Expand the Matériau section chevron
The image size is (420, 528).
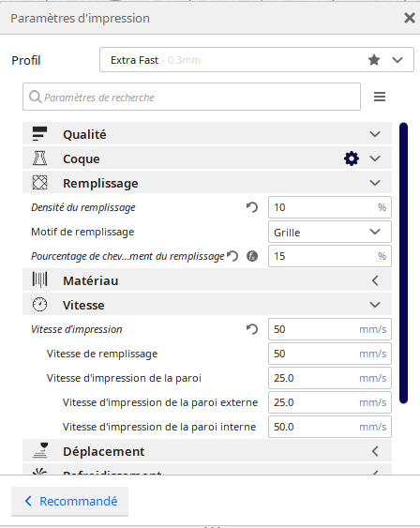(x=375, y=280)
